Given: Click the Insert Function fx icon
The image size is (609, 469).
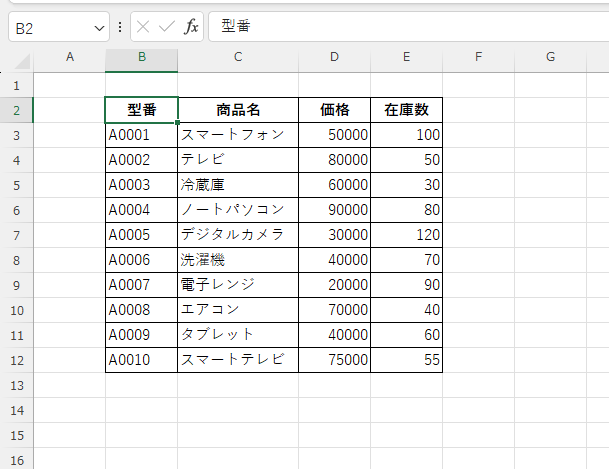Looking at the screenshot, I should click(x=191, y=27).
